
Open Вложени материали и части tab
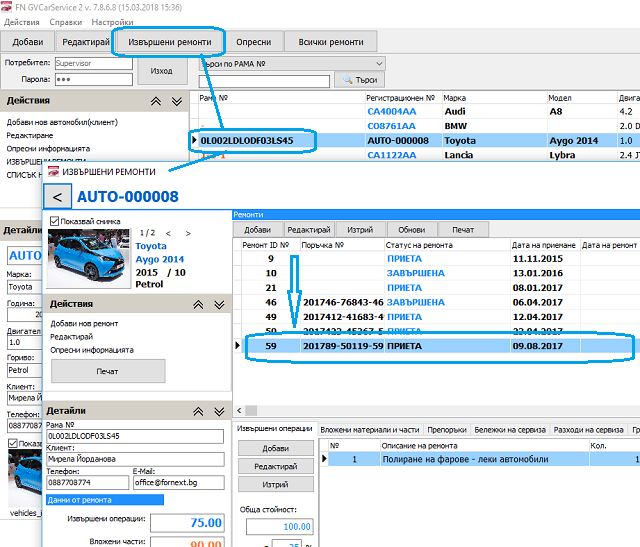[x=370, y=430]
